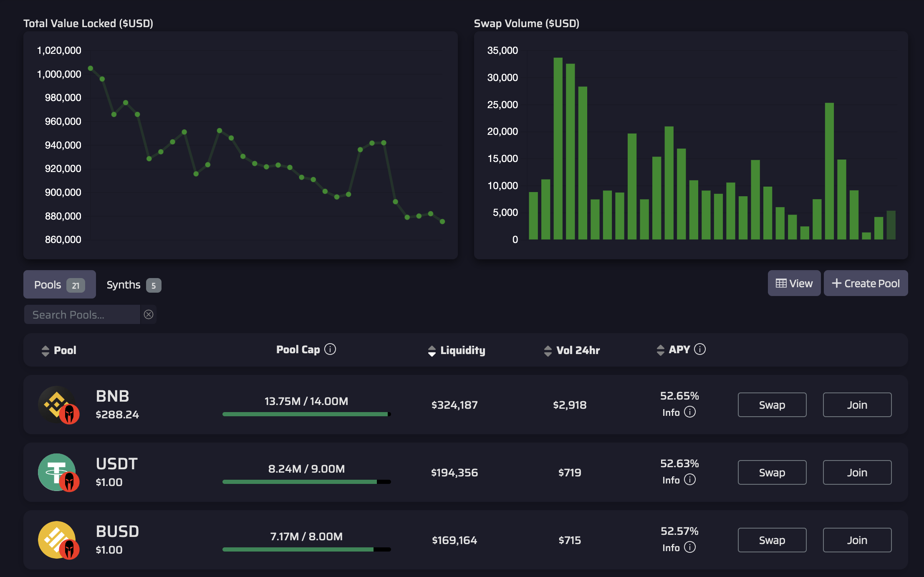Switch to the Synths tab
The image size is (924, 577).
tap(134, 285)
